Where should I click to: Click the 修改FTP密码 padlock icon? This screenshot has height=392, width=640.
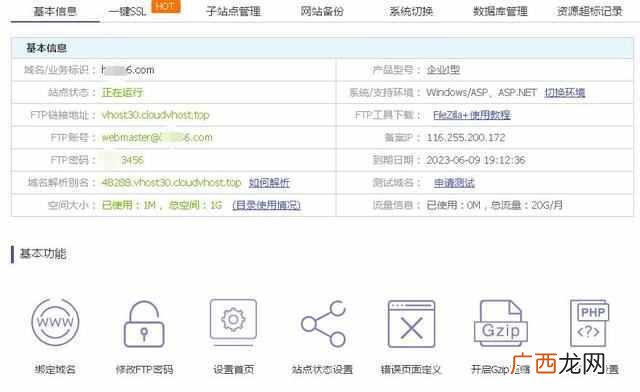(144, 324)
